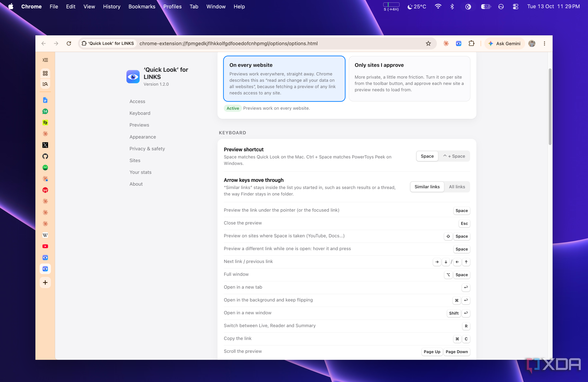Jump to the Keyboard section
The height and width of the screenshot is (382, 588).
coord(140,113)
